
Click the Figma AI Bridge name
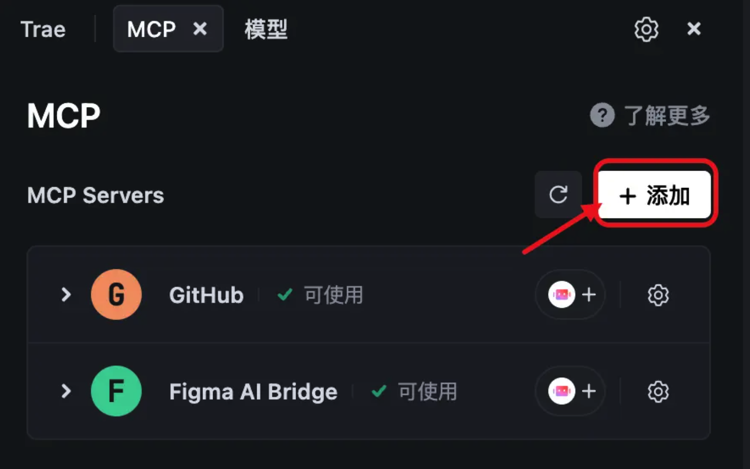[x=253, y=392]
